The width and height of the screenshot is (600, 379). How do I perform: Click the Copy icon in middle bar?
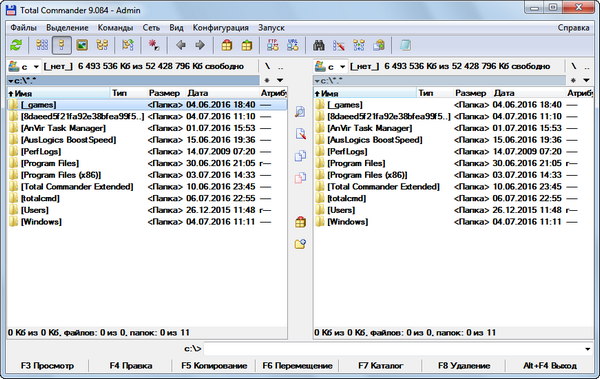pyautogui.click(x=300, y=156)
